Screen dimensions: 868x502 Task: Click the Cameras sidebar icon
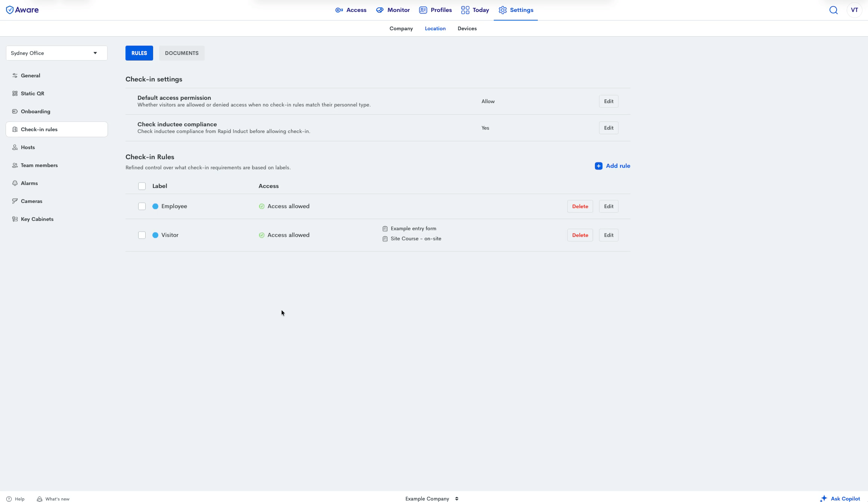click(x=15, y=201)
